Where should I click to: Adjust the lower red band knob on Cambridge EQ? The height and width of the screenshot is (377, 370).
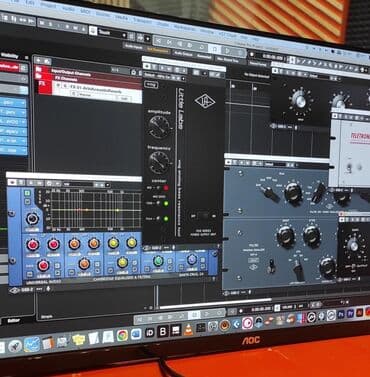[43, 265]
